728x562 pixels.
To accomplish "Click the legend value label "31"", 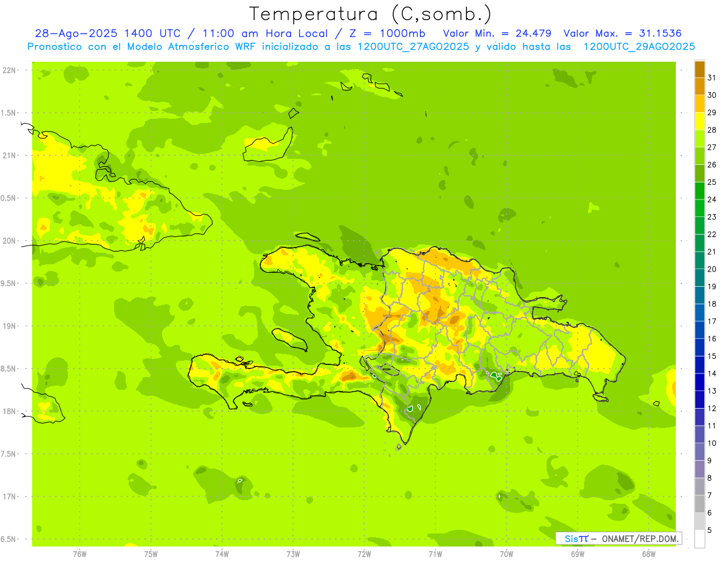I will 712,78.
